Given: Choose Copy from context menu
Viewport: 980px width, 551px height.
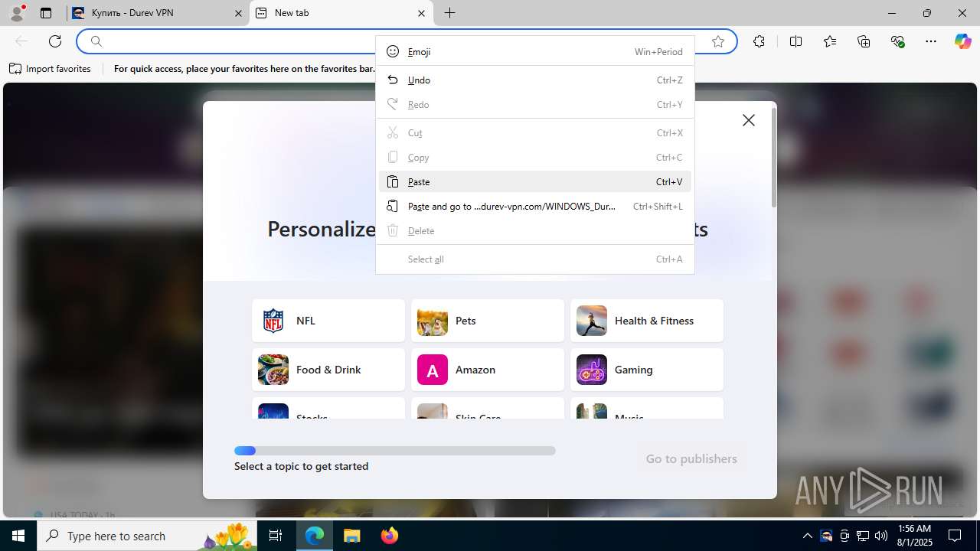Looking at the screenshot, I should (x=535, y=157).
